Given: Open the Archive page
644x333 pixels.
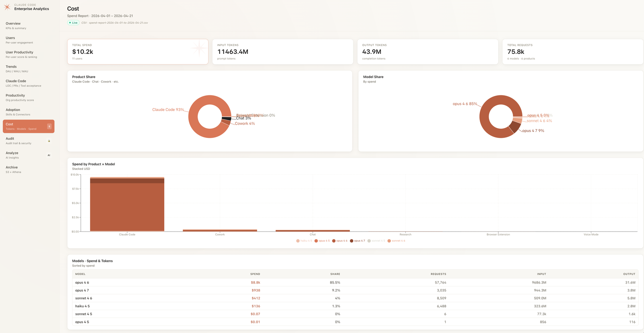Looking at the screenshot, I should point(28,169).
